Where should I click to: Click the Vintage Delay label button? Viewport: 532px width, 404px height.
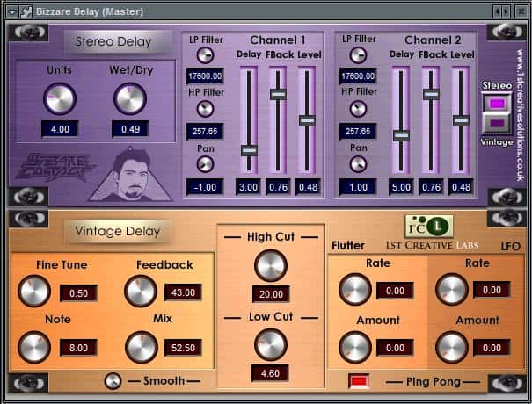118,232
